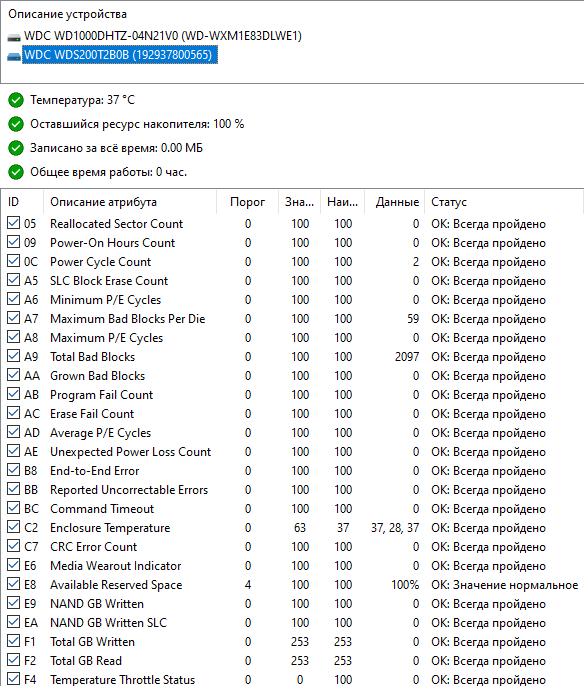Select the WDC WD1000DHTZ-04N21V0 device entry
Viewport: 584px width, 687px height.
tap(163, 36)
